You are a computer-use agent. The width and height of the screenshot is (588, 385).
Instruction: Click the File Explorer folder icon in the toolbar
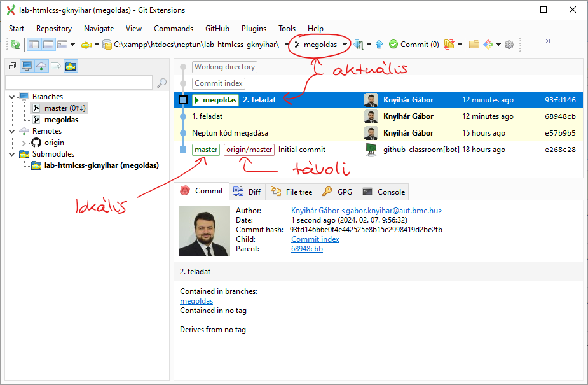(x=474, y=45)
